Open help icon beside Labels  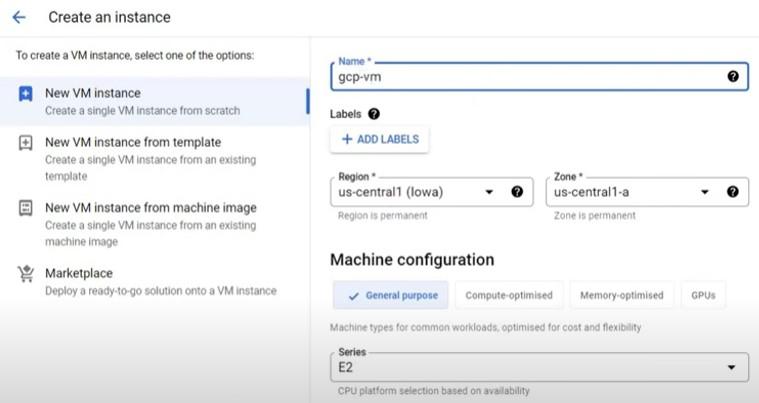[x=374, y=114]
